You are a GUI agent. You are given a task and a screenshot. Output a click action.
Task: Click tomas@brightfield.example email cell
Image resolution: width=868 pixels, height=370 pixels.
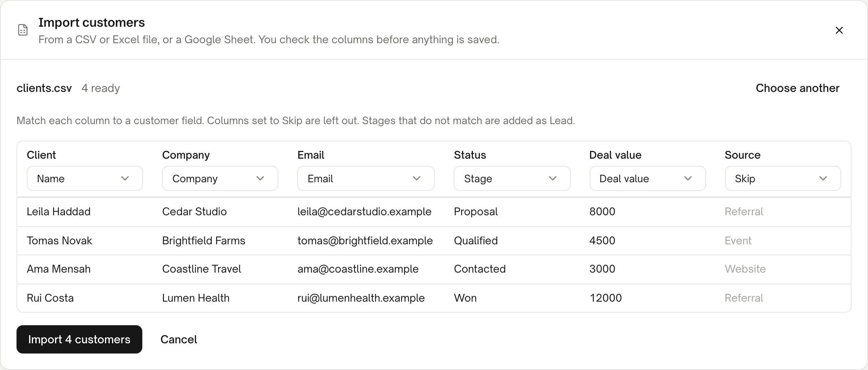pyautogui.click(x=365, y=240)
